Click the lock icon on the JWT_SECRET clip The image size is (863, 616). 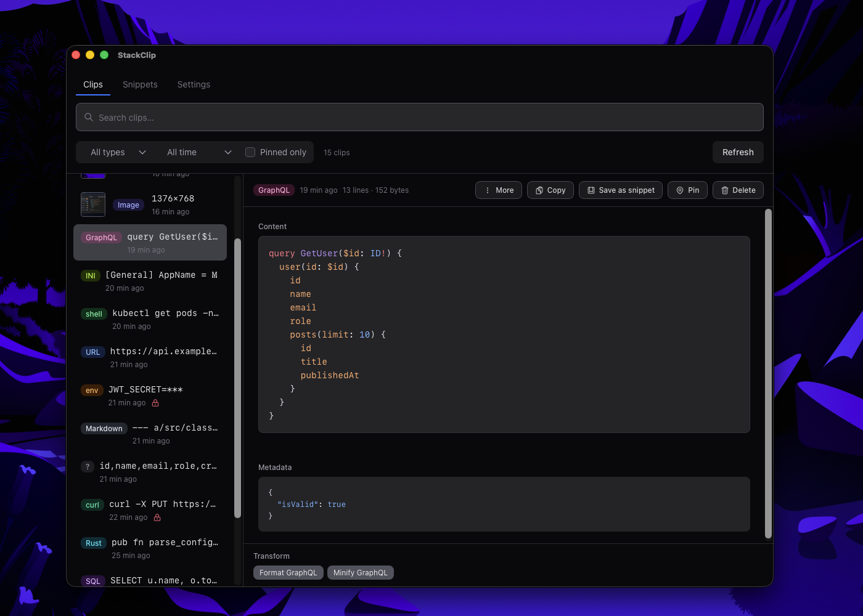click(155, 403)
